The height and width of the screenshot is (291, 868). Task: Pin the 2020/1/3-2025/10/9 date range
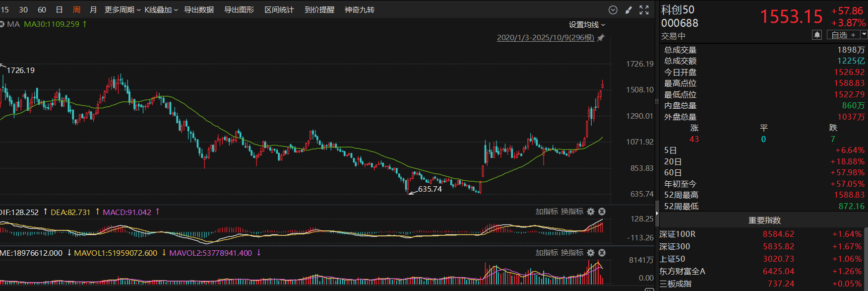[x=601, y=38]
